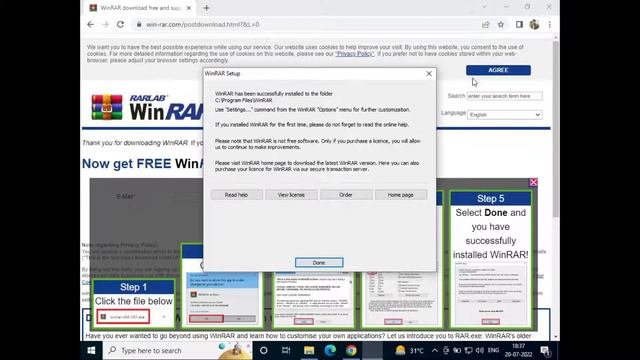Toggle the Chrome side panel icon

point(519,24)
